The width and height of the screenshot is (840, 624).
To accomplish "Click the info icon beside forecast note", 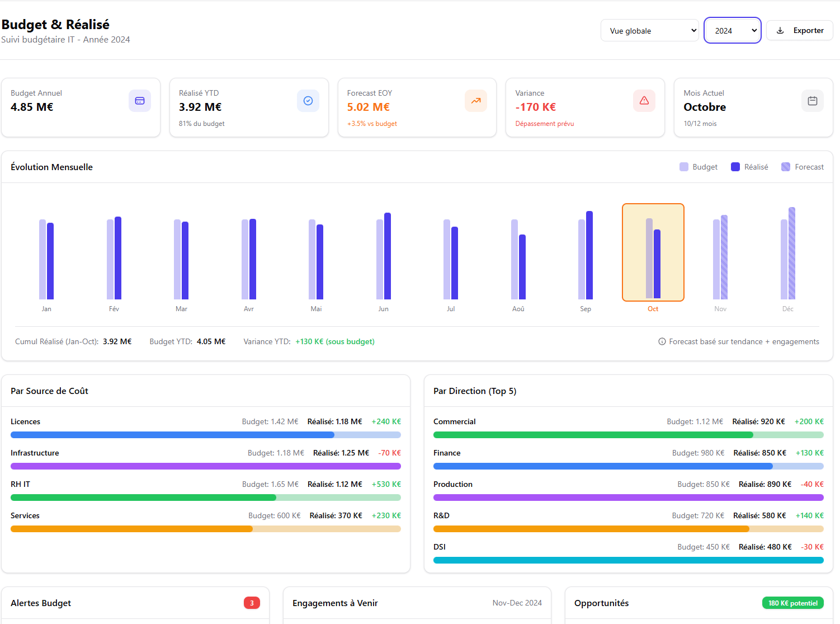I will coord(662,342).
